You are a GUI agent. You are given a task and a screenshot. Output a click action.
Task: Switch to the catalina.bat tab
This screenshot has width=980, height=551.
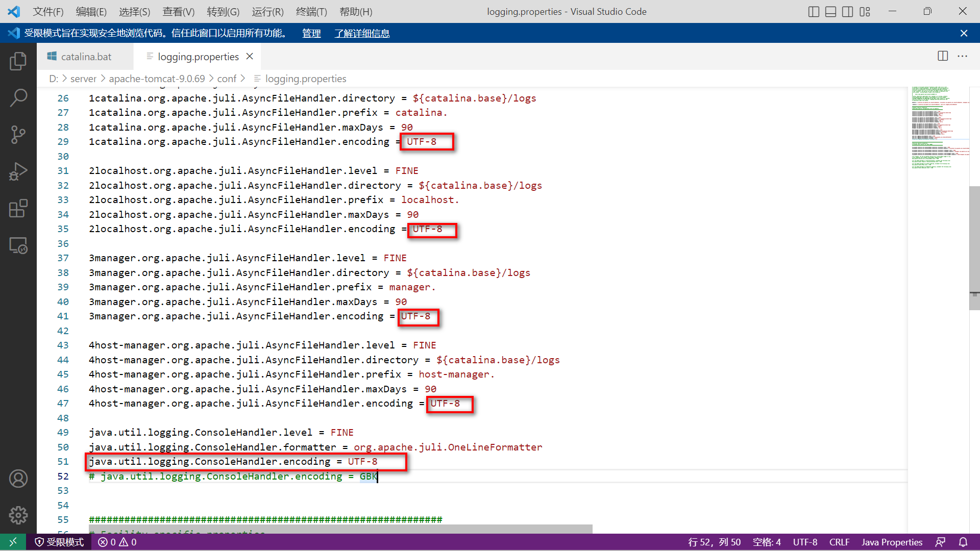coord(86,57)
